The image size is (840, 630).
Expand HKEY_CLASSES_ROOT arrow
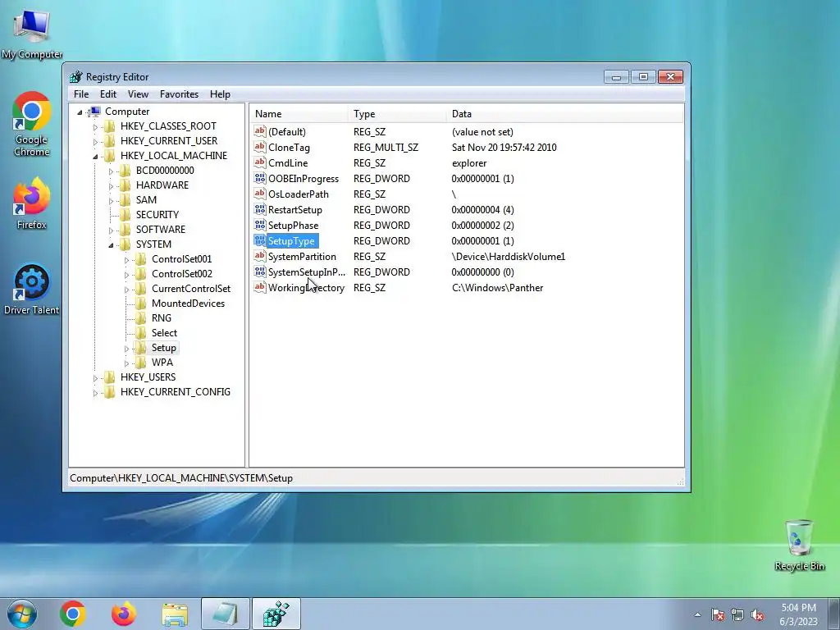(x=95, y=127)
